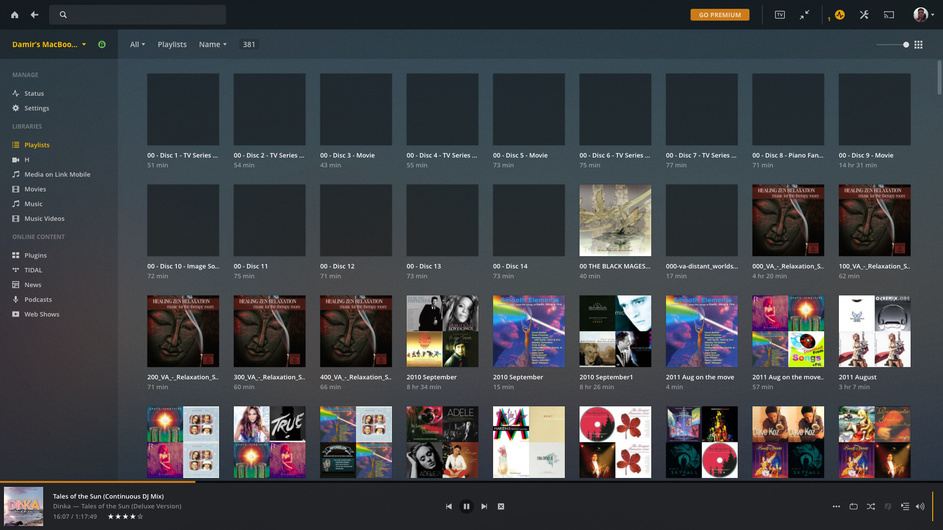Skip to the next track
The image size is (943, 530).
pos(484,507)
